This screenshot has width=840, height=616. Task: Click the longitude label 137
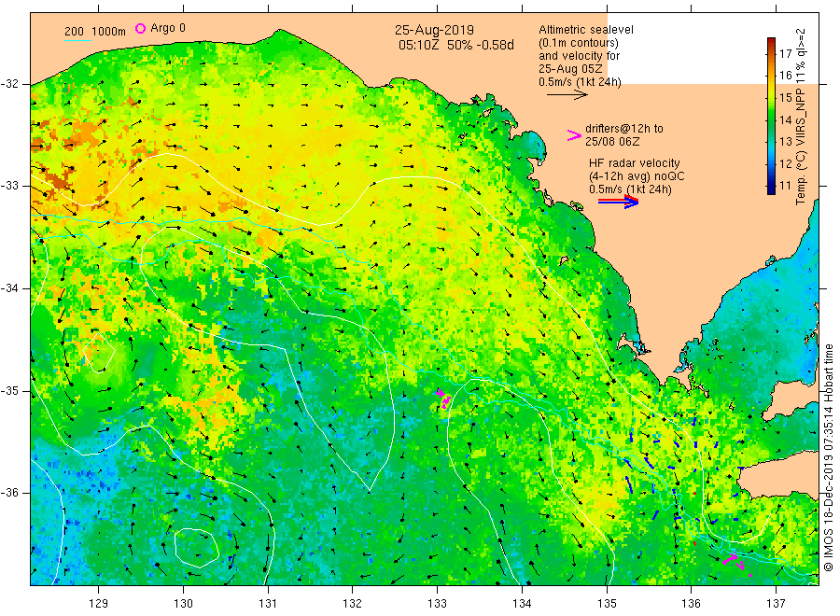click(776, 604)
